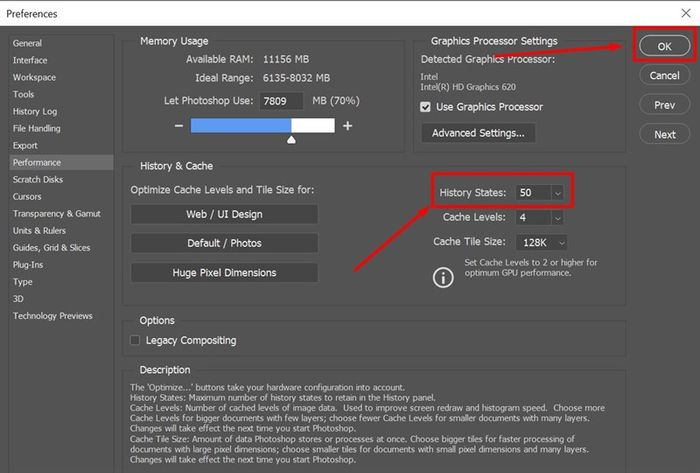Click Huge Pixel Dimensions button
The width and height of the screenshot is (700, 473).
pyautogui.click(x=224, y=273)
